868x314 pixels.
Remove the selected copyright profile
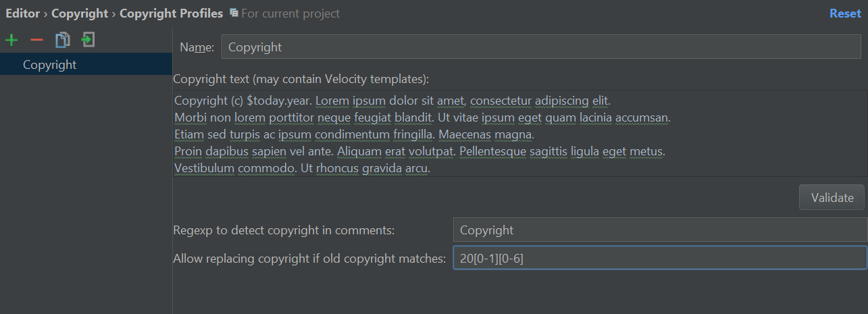(36, 41)
